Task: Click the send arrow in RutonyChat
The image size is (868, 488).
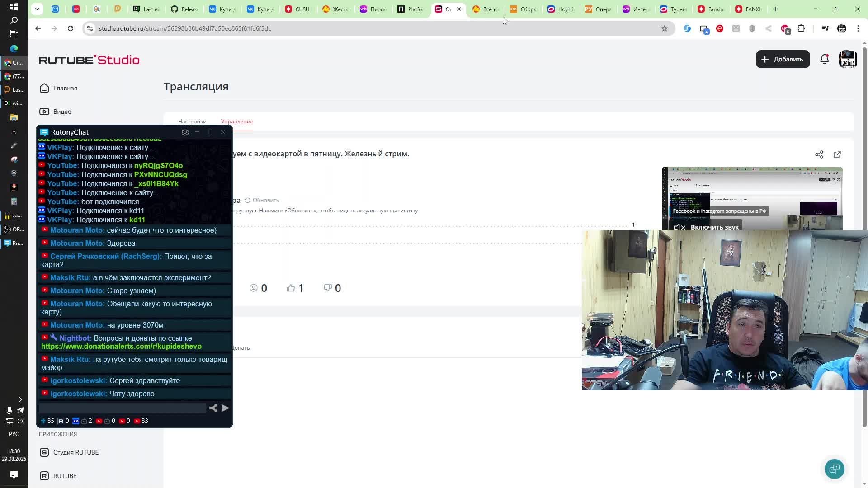Action: pos(225,408)
